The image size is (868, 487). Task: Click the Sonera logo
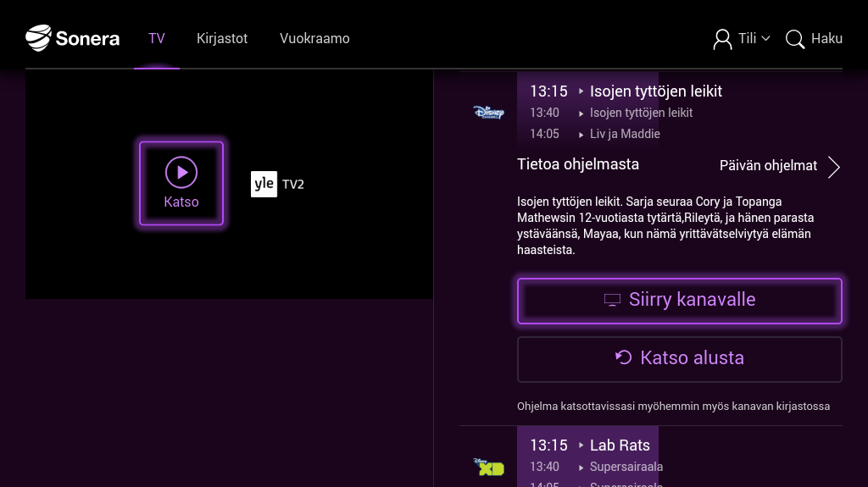point(73,38)
